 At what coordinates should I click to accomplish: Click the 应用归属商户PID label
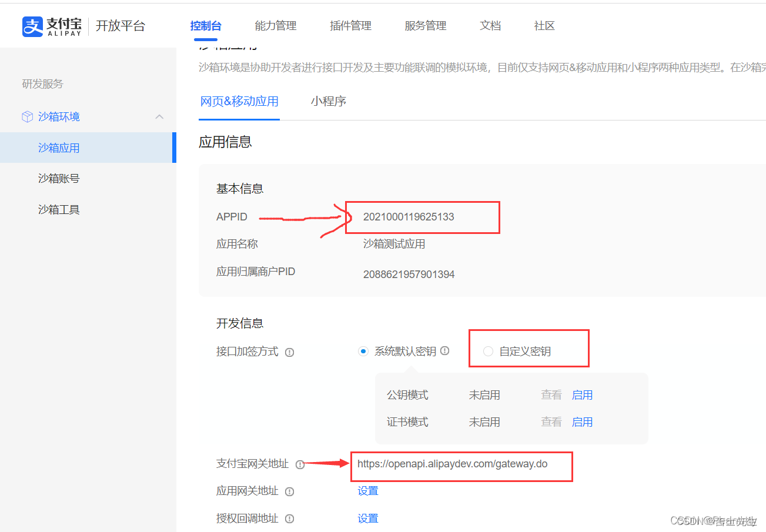click(x=256, y=272)
